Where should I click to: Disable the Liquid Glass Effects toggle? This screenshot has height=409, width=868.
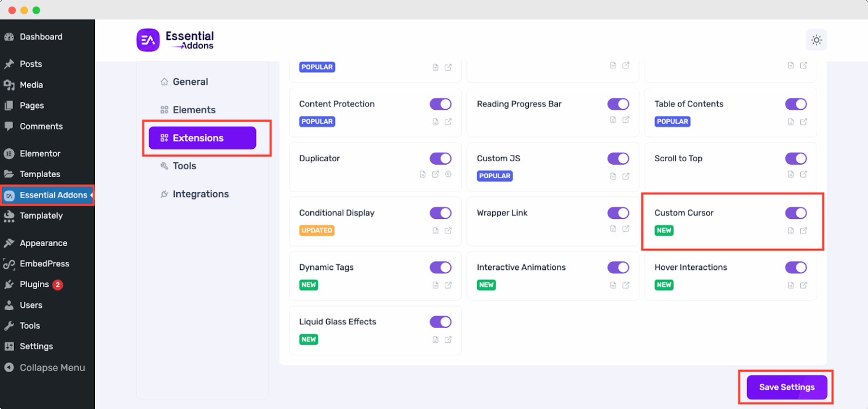(440, 321)
